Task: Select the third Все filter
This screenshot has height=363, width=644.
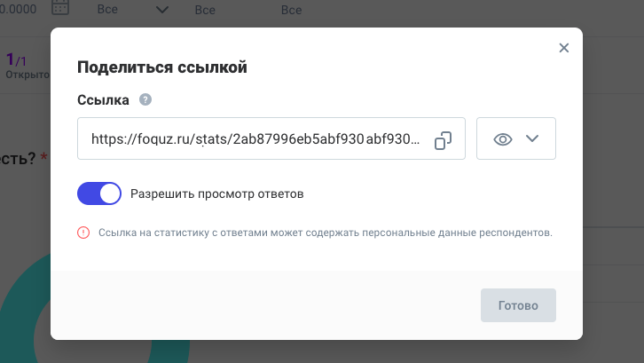Action: (291, 10)
